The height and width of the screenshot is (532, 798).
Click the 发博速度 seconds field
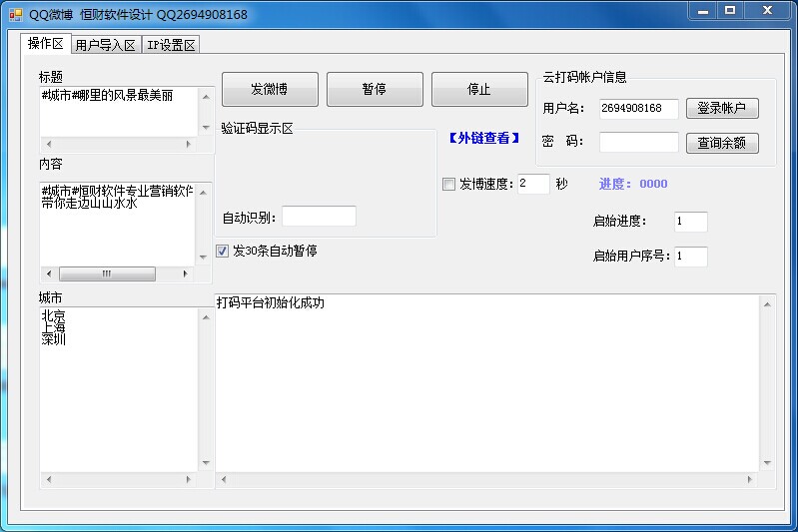(533, 184)
